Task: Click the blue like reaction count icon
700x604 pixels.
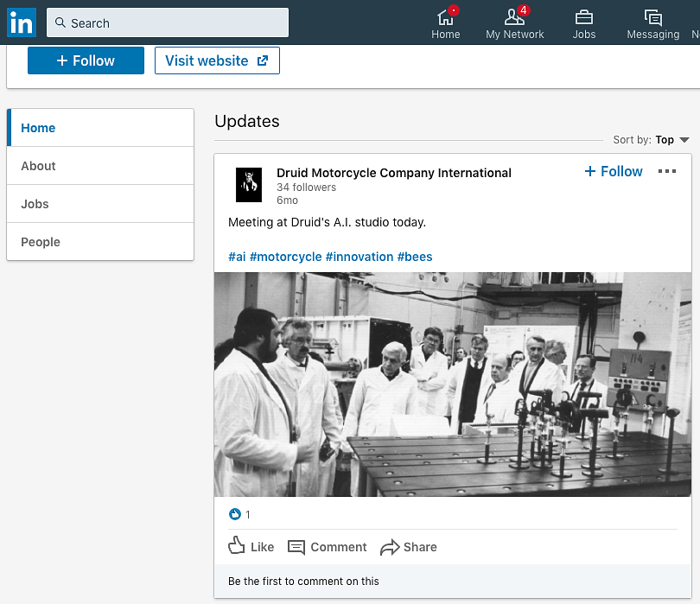Action: pos(235,514)
